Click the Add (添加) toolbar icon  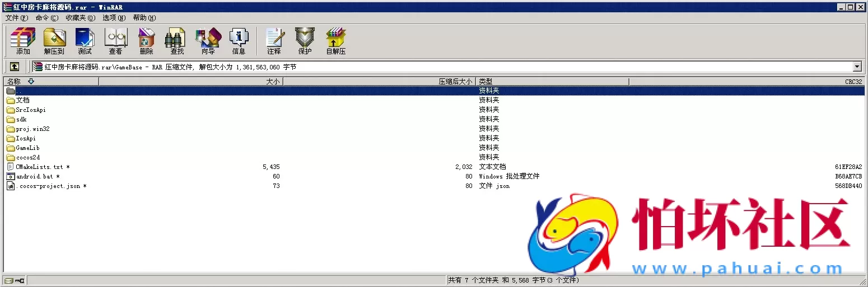(23, 41)
